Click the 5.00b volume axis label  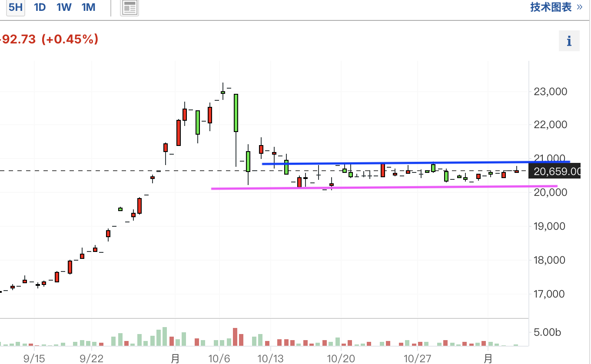(547, 333)
